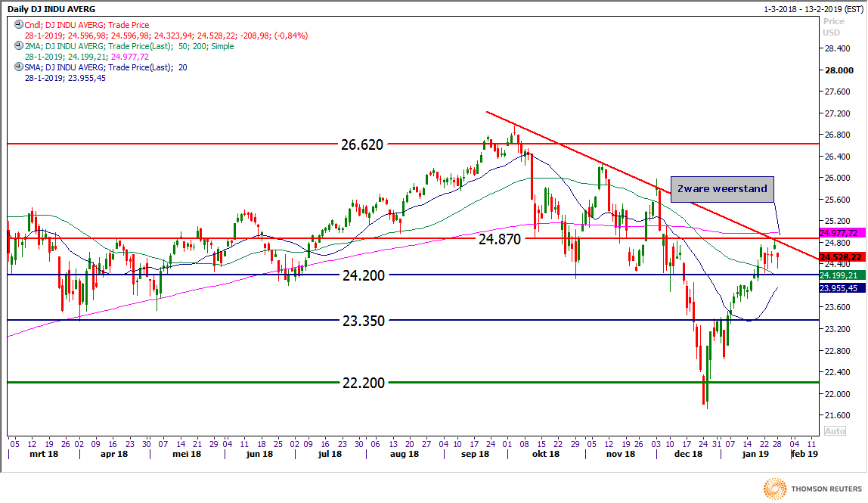Screen dimensions: 868x503
Task: Select the 'SMA; DJ INDU AVERG; Trade Price(Last); 20' line
Action: pyautogui.click(x=106, y=67)
